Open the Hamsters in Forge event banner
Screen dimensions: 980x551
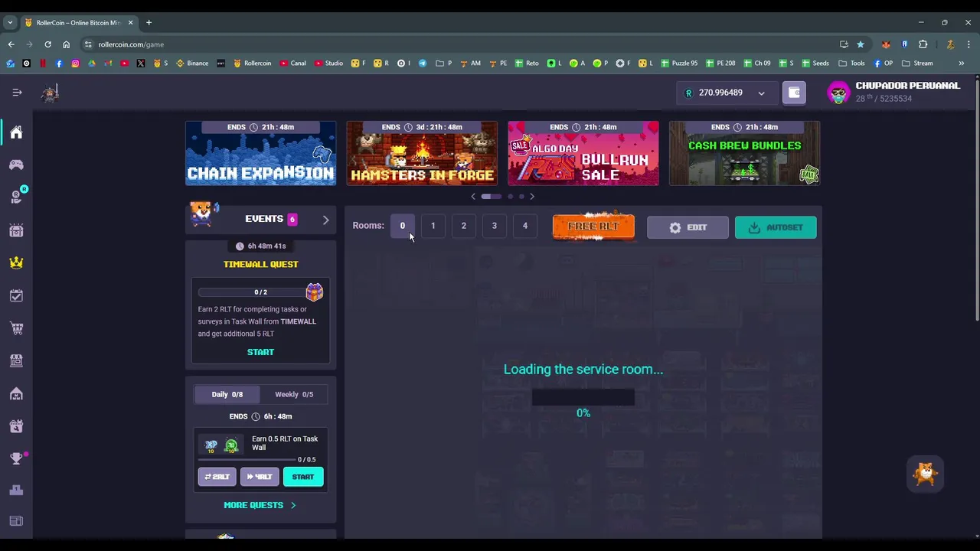(422, 153)
